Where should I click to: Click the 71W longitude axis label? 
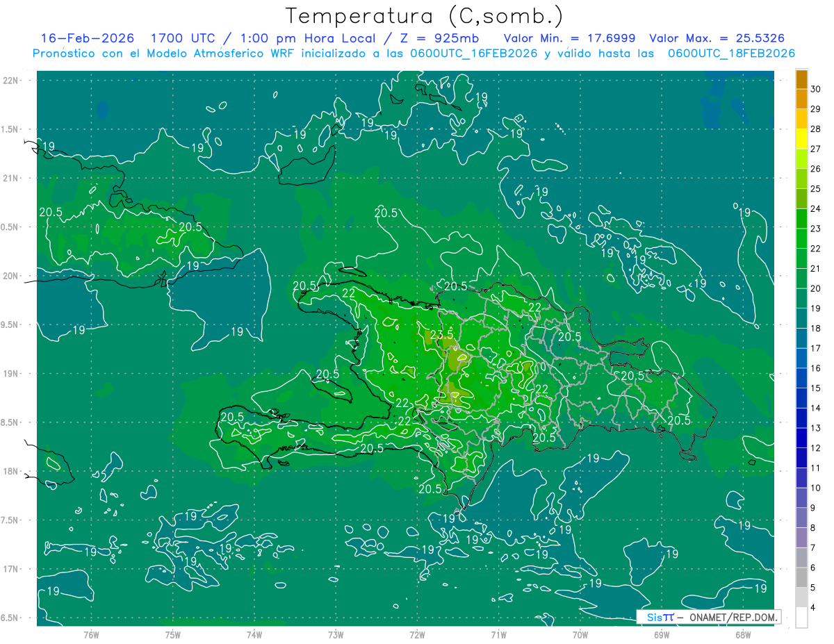click(x=498, y=634)
